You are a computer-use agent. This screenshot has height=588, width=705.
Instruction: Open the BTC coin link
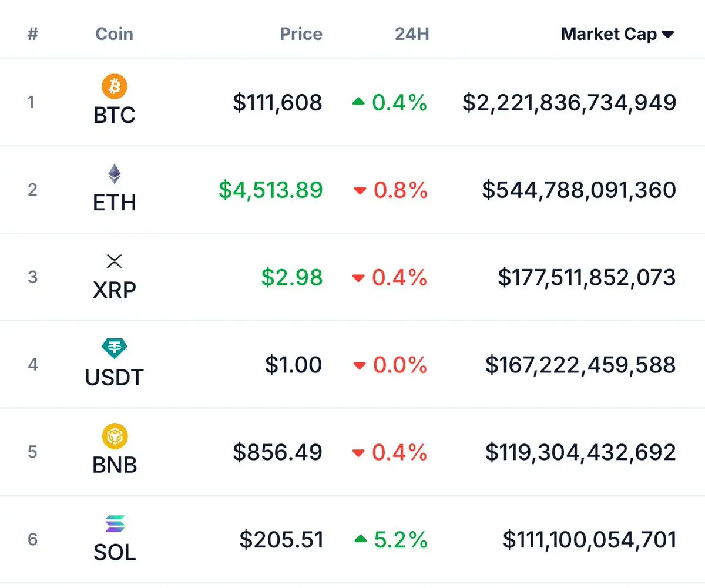[x=115, y=115]
